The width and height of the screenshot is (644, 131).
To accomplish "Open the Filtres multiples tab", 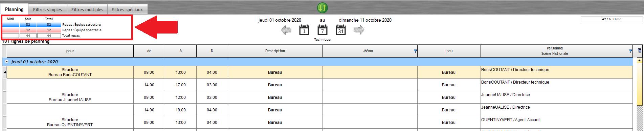I will [x=87, y=9].
